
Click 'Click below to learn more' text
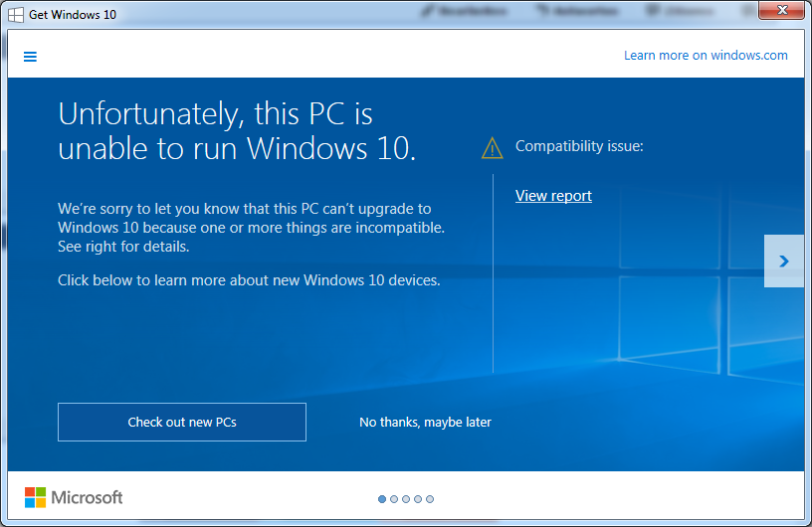[x=249, y=280]
